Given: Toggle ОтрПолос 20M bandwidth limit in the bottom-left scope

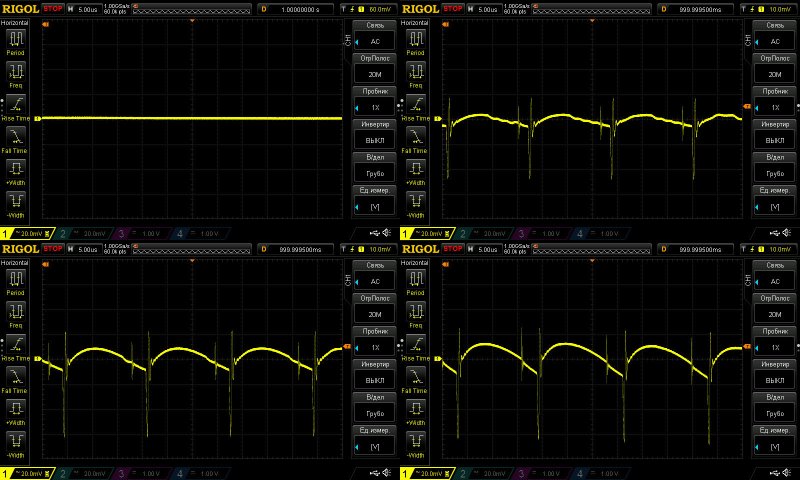Looking at the screenshot, I should click(x=374, y=309).
